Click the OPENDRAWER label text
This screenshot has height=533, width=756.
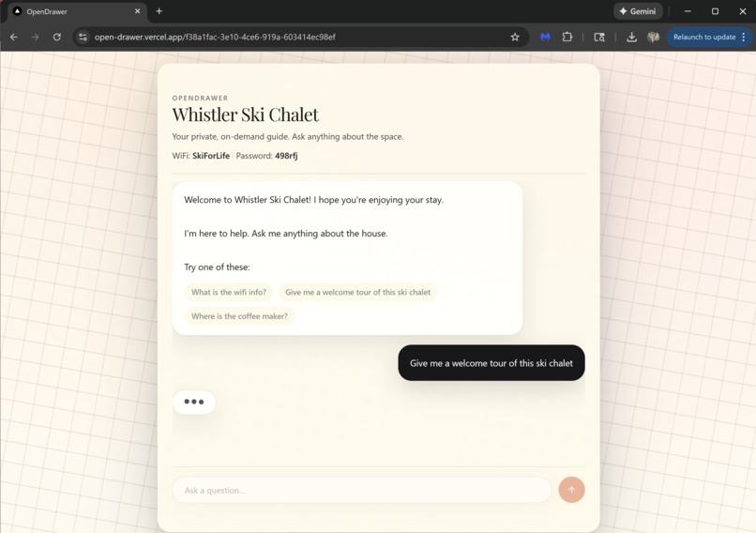click(200, 98)
